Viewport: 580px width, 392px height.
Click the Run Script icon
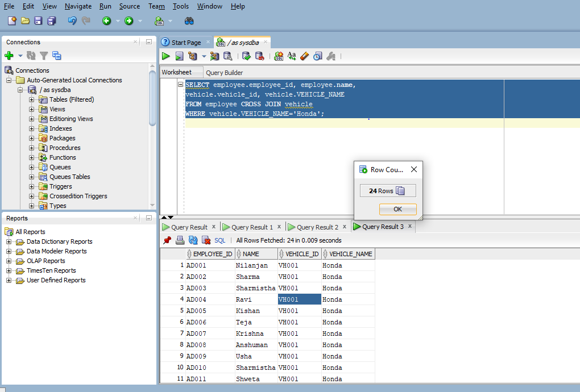tap(179, 56)
